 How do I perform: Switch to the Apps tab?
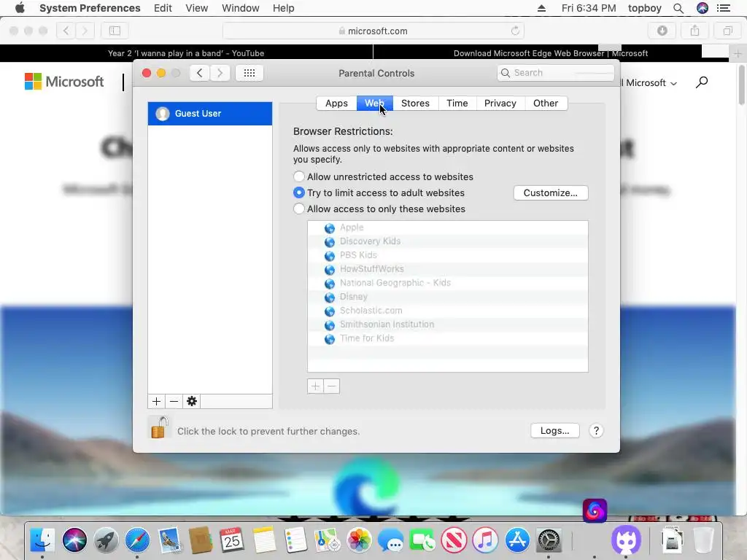point(336,104)
